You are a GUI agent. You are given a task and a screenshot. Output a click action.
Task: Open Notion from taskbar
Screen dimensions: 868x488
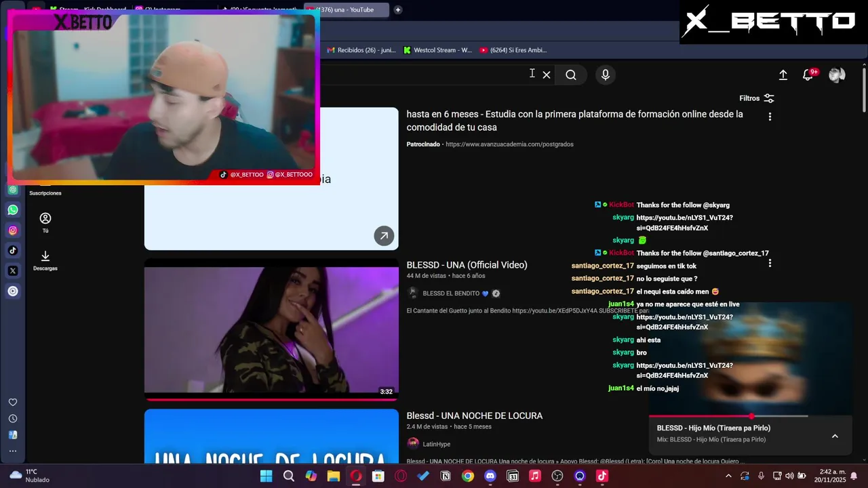(x=446, y=476)
